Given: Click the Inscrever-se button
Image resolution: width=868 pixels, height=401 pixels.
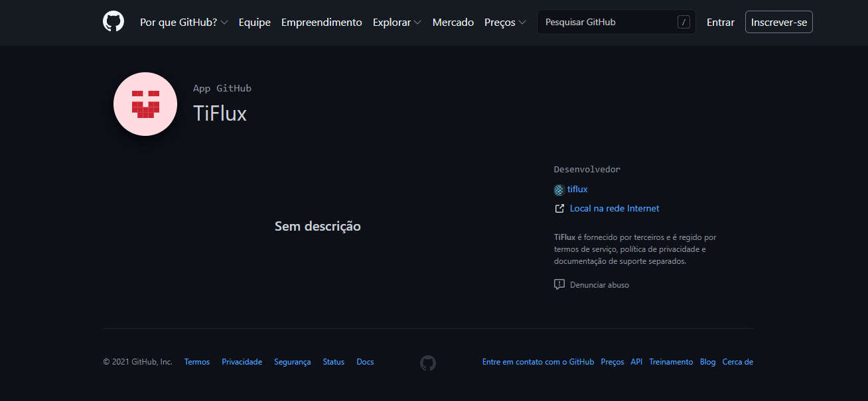Looking at the screenshot, I should tap(779, 22).
